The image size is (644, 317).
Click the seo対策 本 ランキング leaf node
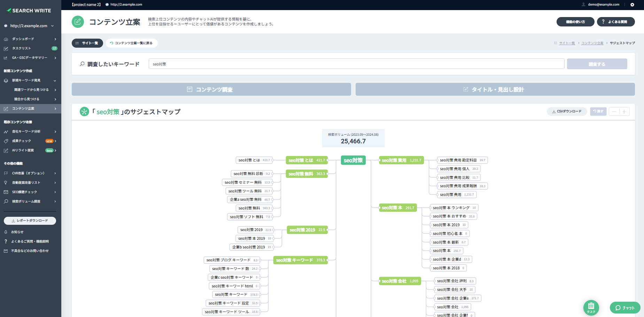click(x=454, y=208)
